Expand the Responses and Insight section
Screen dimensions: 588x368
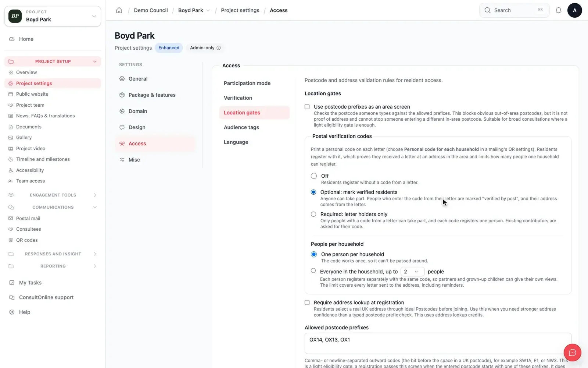pos(53,254)
